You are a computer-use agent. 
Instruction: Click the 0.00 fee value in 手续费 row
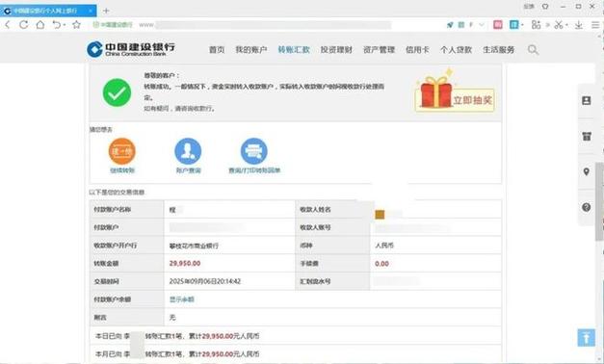coord(382,264)
